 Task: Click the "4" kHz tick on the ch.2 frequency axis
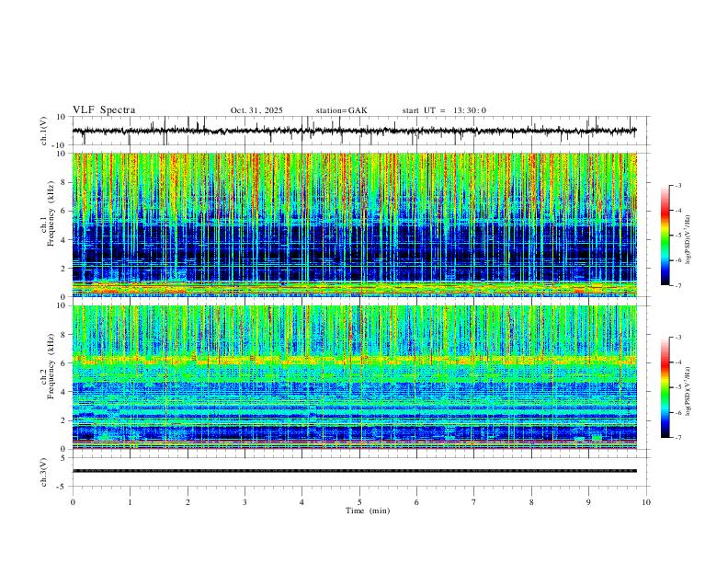click(64, 392)
